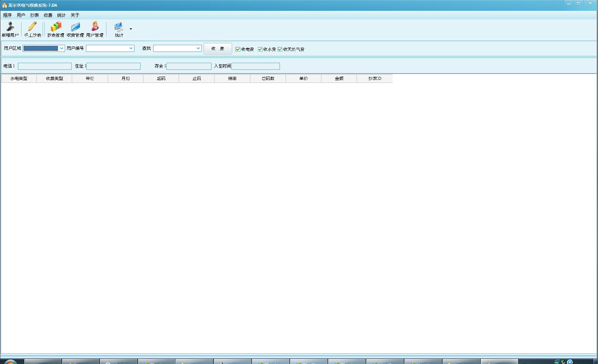This screenshot has height=364, width=598.
Task: Click the 倍率 column header
Action: click(232, 78)
